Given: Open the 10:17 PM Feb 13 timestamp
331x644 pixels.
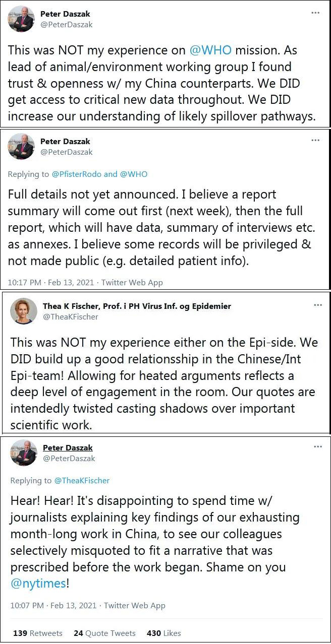Looking at the screenshot, I should [x=50, y=283].
